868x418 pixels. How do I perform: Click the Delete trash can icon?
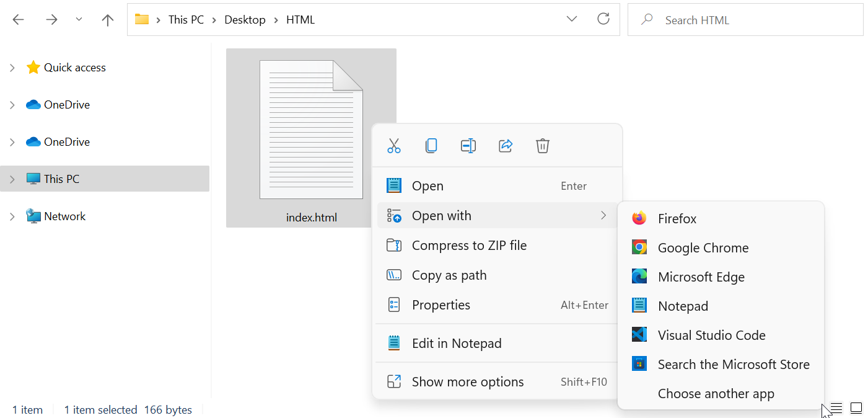point(543,146)
